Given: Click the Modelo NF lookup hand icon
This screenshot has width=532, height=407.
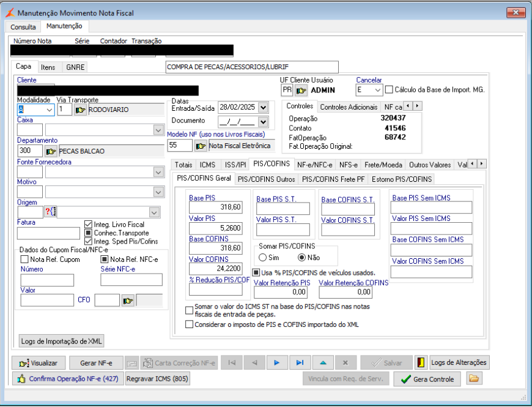Looking at the screenshot, I should click(201, 146).
